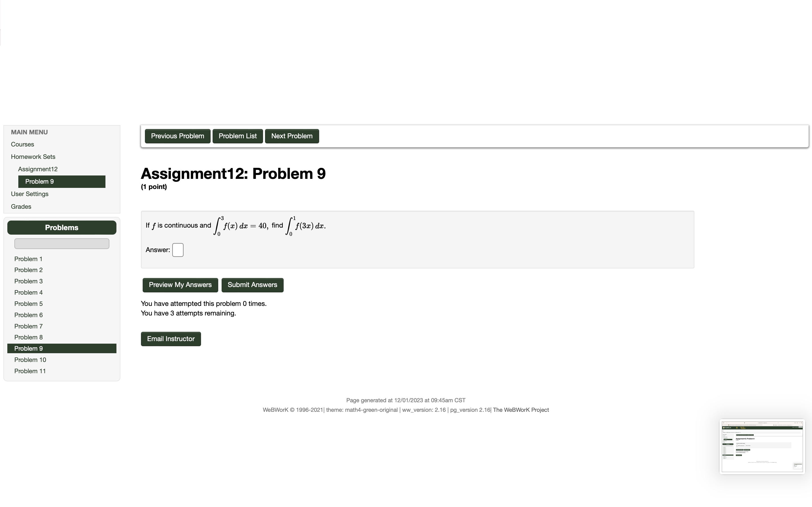Open Problem 10 from the list
This screenshot has width=812, height=507.
click(x=30, y=360)
